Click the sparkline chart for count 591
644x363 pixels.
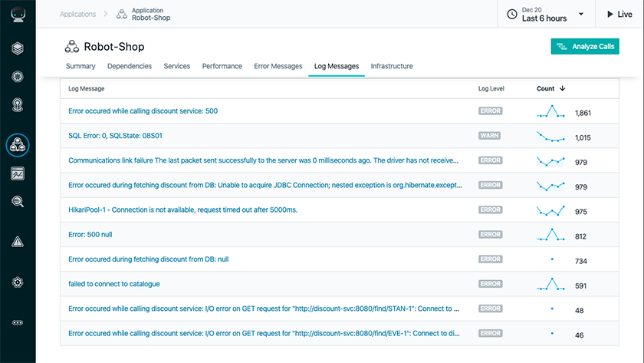tap(550, 284)
